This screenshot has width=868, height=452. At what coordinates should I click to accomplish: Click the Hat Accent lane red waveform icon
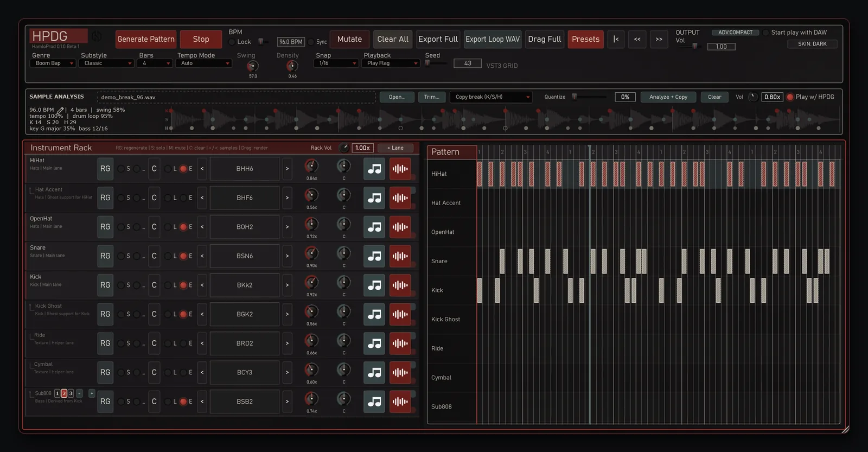(x=400, y=198)
